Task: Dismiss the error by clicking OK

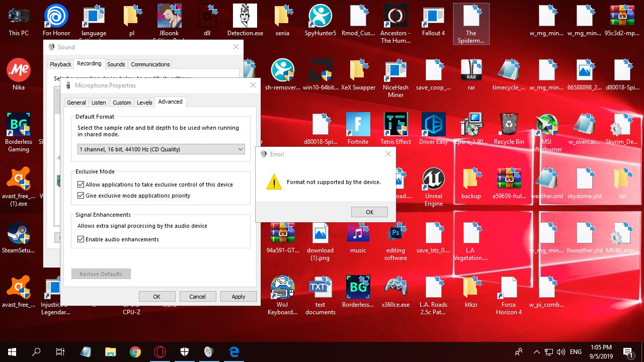Action: 369,212
